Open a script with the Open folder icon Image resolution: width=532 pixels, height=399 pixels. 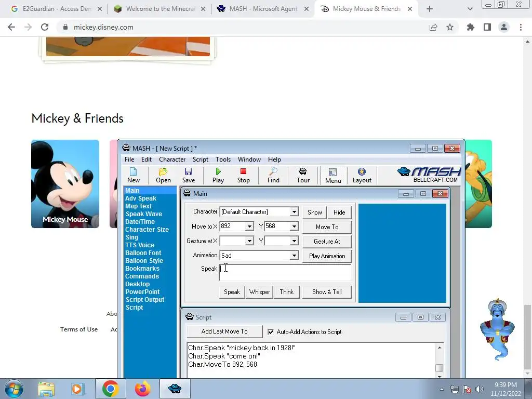pos(163,175)
